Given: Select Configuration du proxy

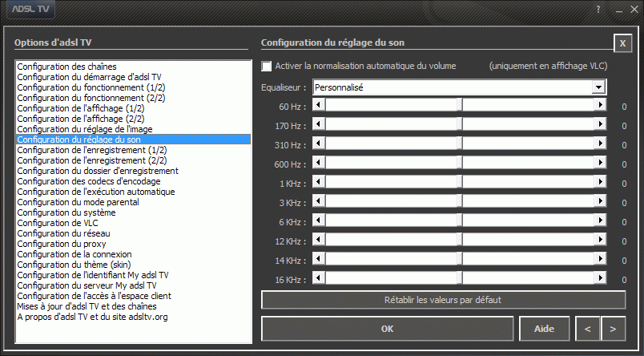Looking at the screenshot, I should [133, 244].
